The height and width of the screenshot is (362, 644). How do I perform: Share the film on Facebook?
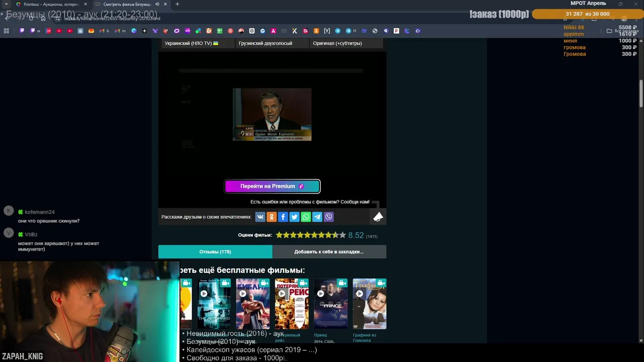tap(283, 217)
